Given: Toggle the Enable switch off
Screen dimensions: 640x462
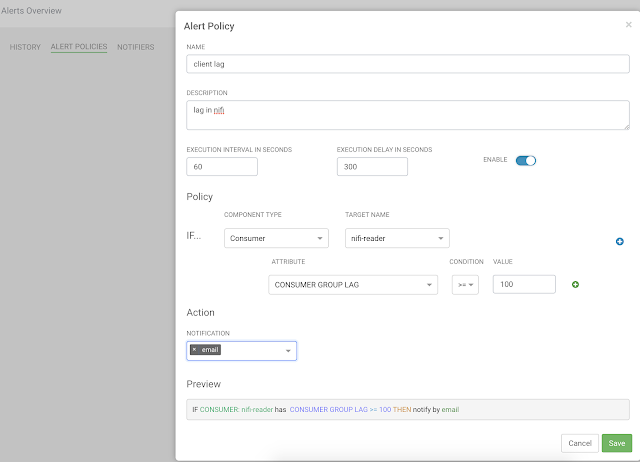Looking at the screenshot, I should [525, 160].
